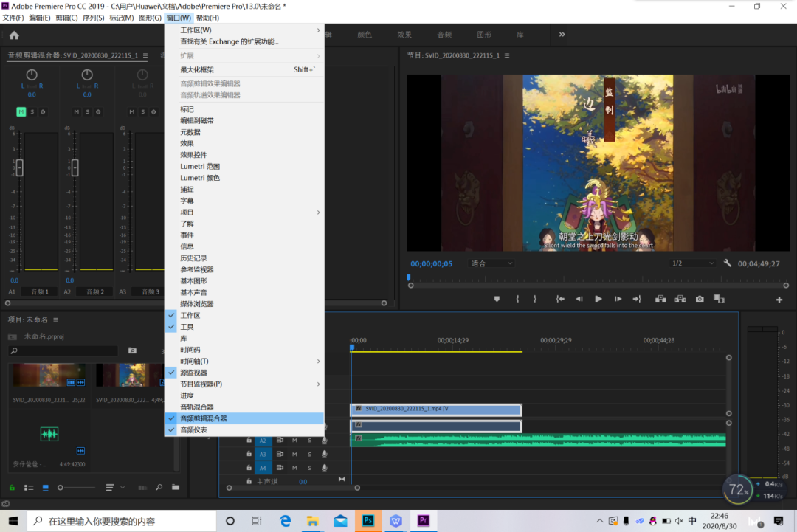The image size is (797, 532).
Task: Expand the 节目监视器(P) submenu
Action: pyautogui.click(x=244, y=384)
